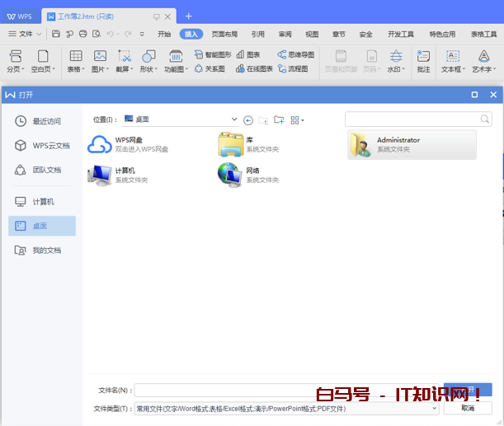Screen dimensions: 504x426
Task: Expand the 位置 location dropdown
Action: tap(234, 119)
